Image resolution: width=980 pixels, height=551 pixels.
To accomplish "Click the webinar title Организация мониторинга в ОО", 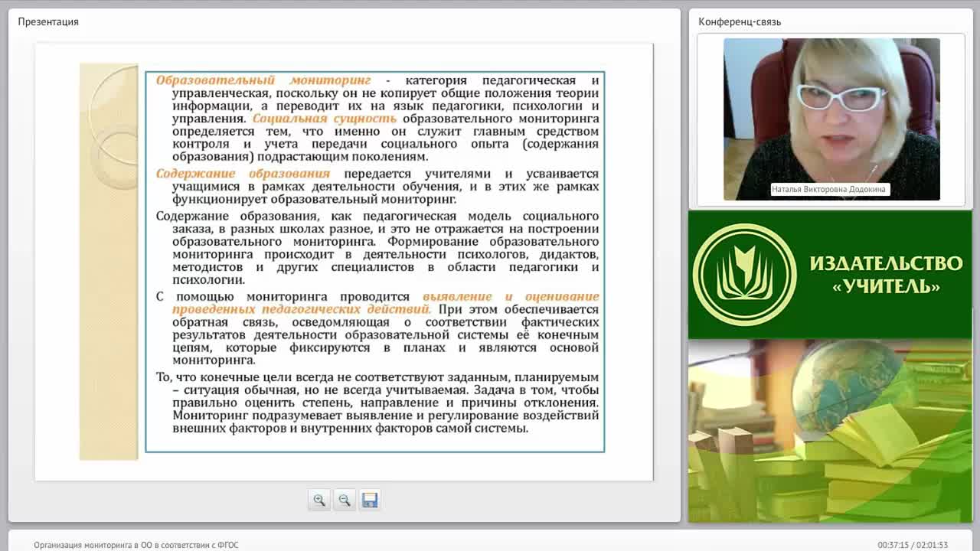I will tap(136, 545).
